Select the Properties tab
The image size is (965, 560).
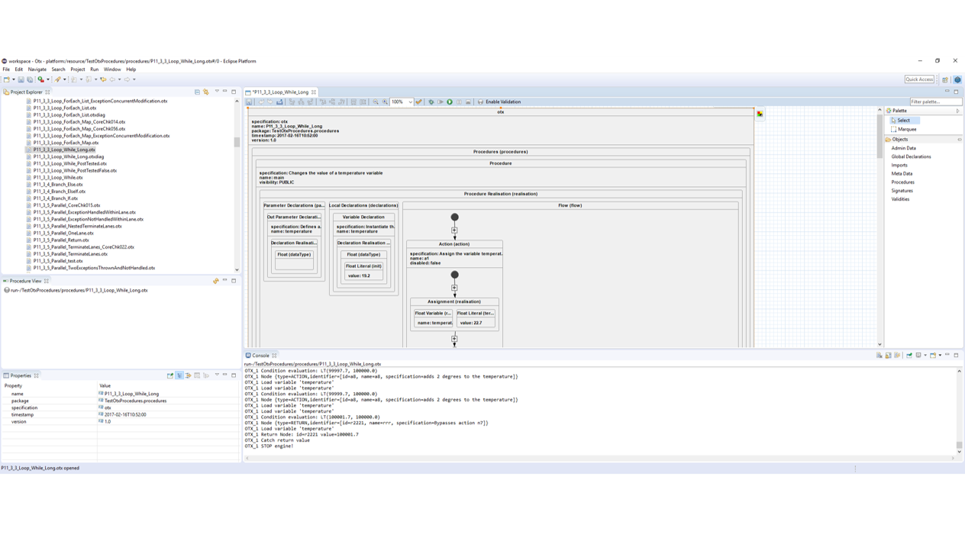(21, 375)
